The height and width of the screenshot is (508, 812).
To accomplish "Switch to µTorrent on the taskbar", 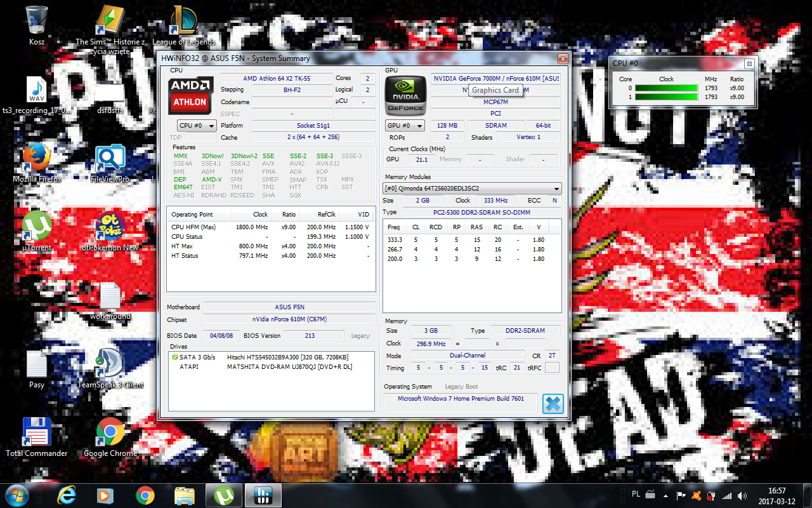I will coord(223,495).
